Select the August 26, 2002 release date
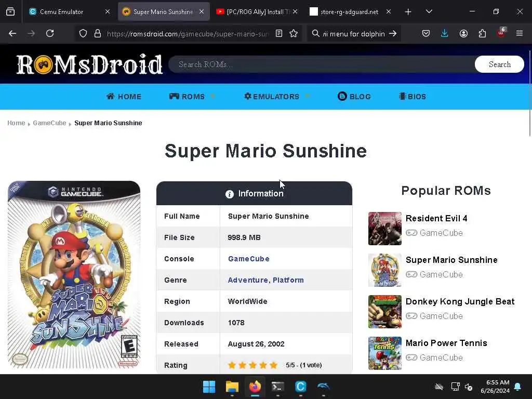532x399 pixels. point(256,344)
